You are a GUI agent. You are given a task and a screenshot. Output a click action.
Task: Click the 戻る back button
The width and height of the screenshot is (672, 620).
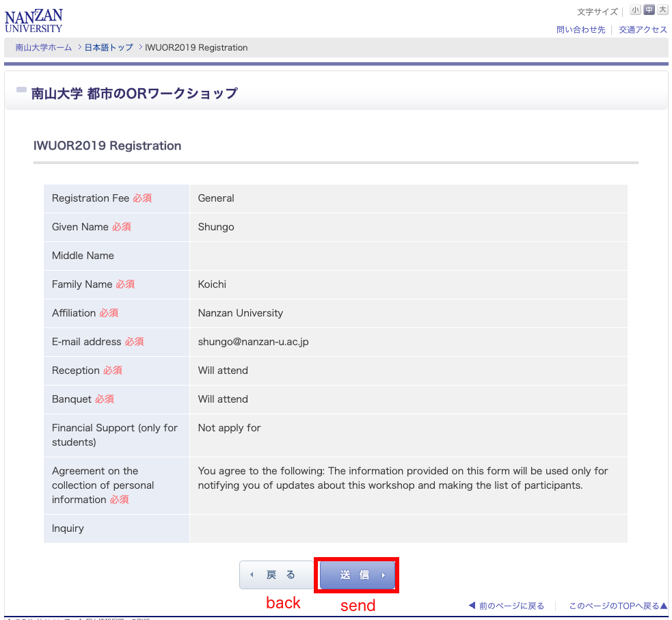click(276, 575)
